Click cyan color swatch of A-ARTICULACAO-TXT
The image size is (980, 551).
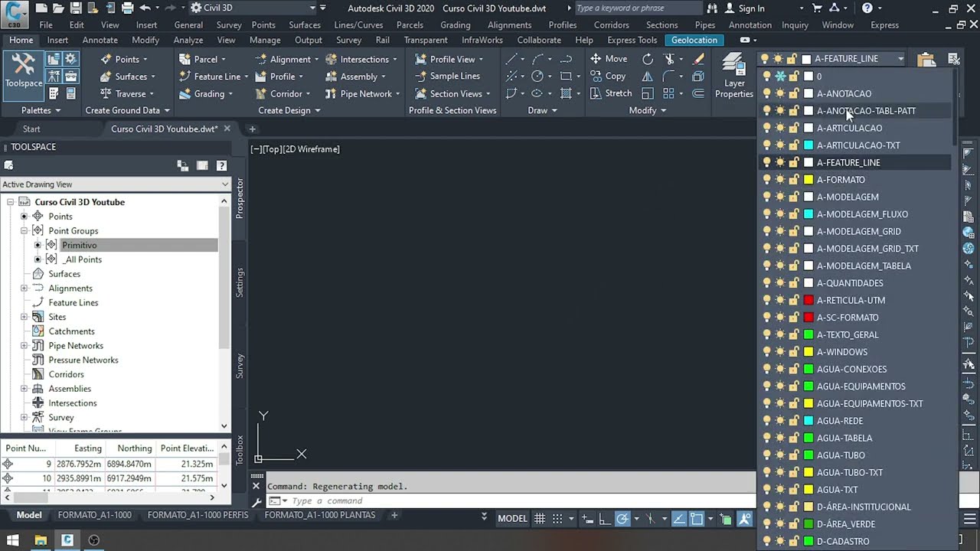coord(808,145)
